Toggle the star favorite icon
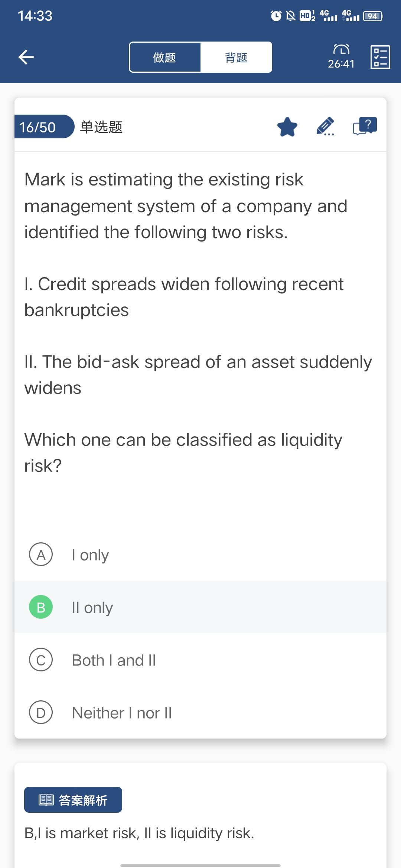The height and width of the screenshot is (868, 401). [x=287, y=127]
